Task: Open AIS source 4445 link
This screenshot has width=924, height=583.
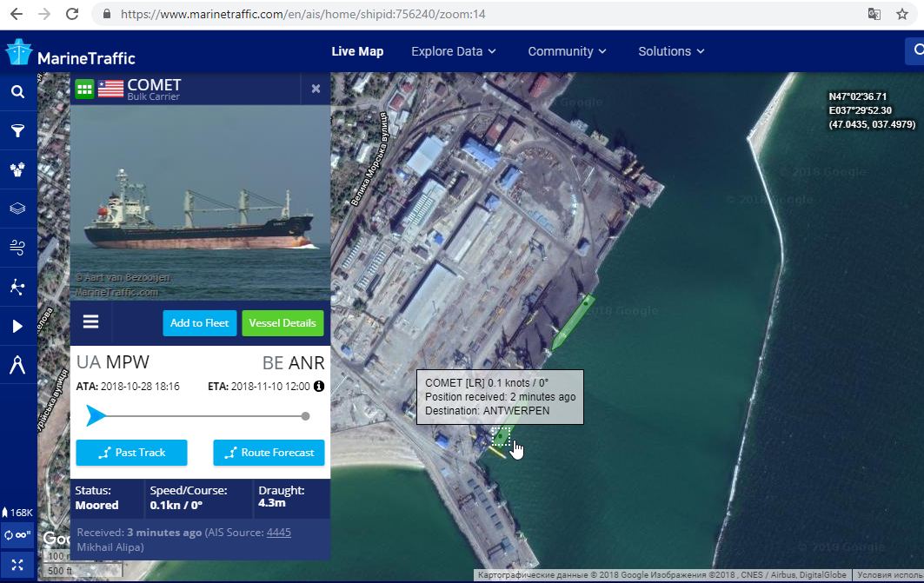Action: click(x=278, y=532)
